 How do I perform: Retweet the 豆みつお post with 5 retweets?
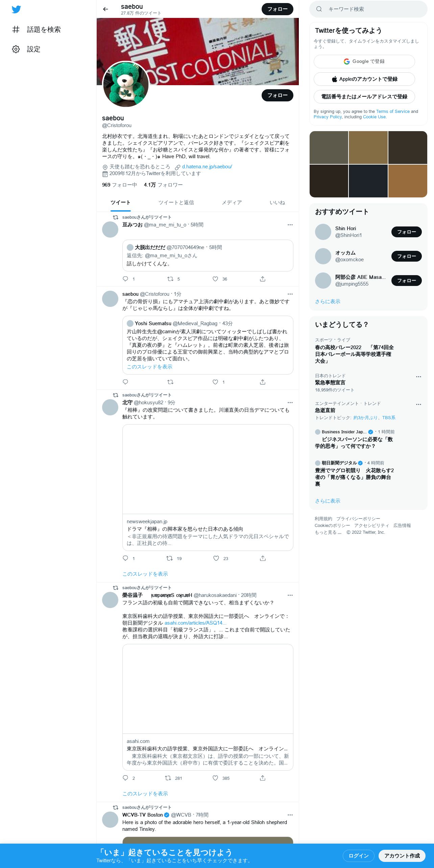pos(170,279)
